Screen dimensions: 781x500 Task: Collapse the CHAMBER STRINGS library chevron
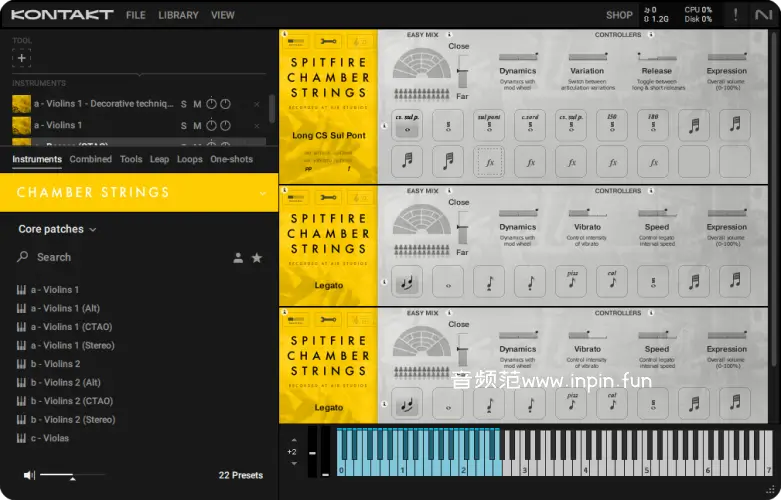(262, 193)
